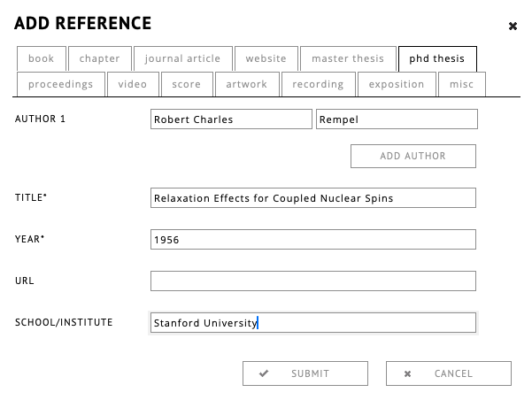Switch to master thesis tab
The image size is (532, 400).
[348, 58]
